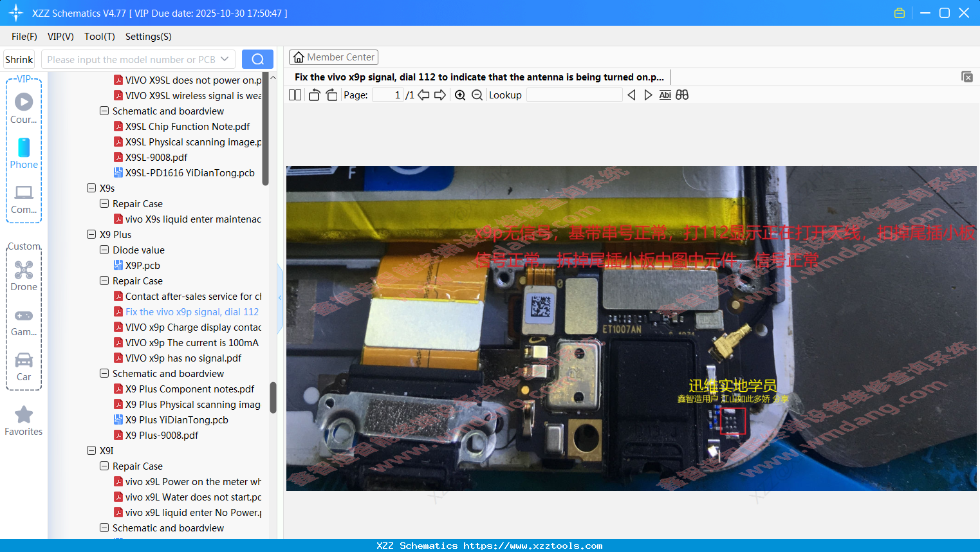Image resolution: width=980 pixels, height=552 pixels.
Task: Collapse Repair Case folder under X9s
Action: (x=104, y=203)
